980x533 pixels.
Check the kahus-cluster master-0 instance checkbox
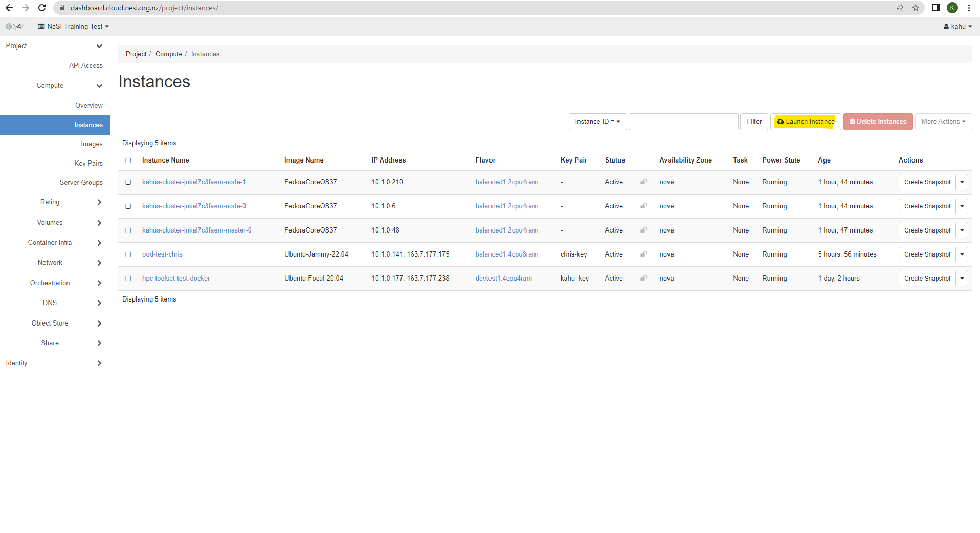(x=128, y=230)
